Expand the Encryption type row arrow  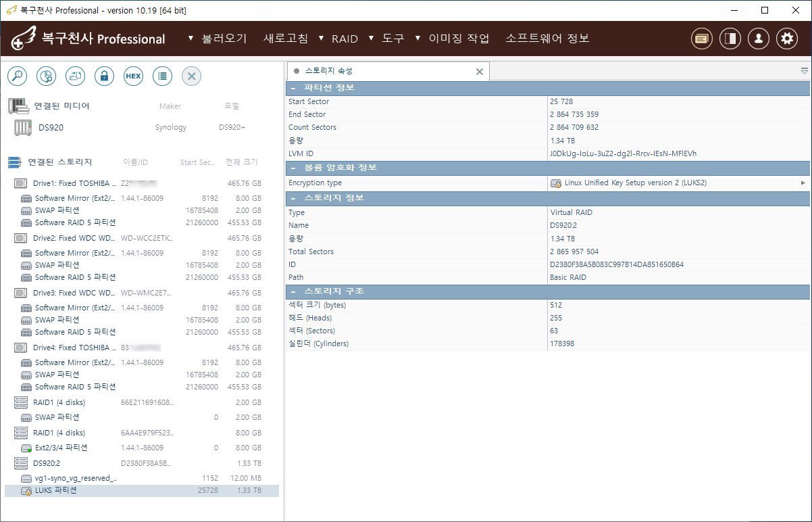point(803,183)
